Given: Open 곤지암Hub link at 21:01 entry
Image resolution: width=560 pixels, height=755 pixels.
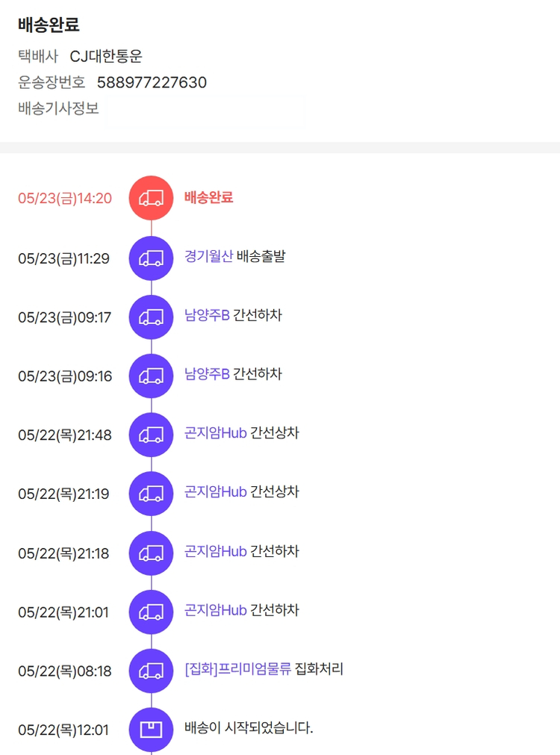Looking at the screenshot, I should 215,610.
